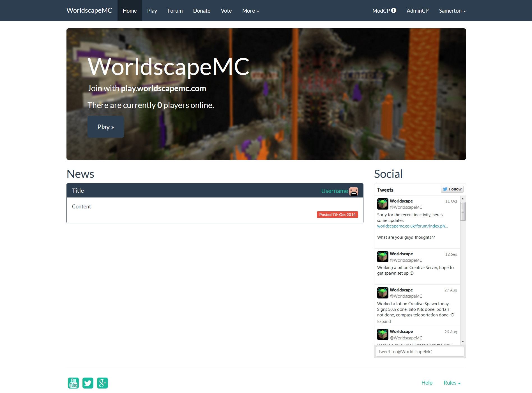Expand the 27 Aug tweet
The height and width of the screenshot is (393, 532).
[x=384, y=321]
